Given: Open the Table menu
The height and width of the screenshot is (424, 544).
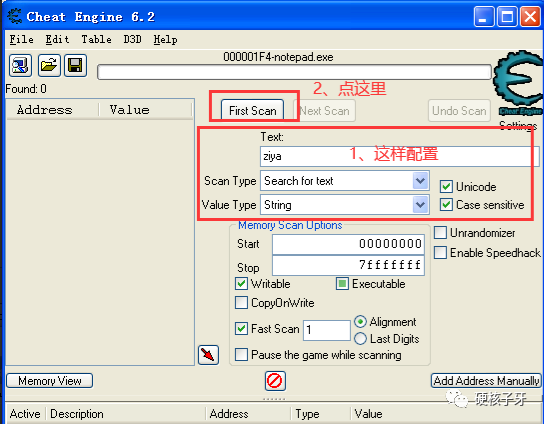Looking at the screenshot, I should (x=96, y=39).
